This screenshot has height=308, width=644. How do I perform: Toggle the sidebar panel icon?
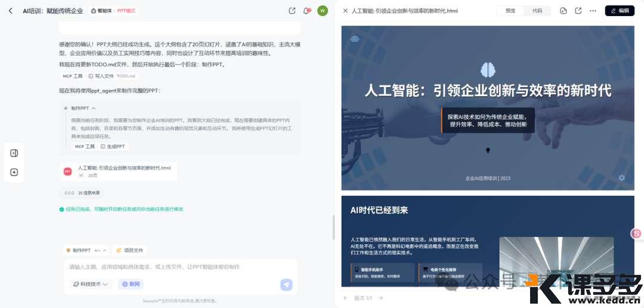point(14,153)
